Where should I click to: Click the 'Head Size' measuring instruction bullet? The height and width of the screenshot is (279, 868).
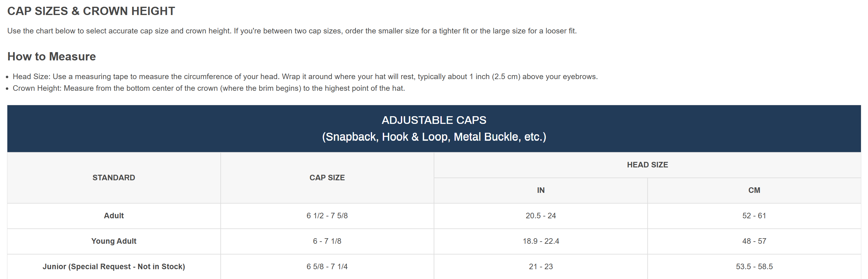coord(305,76)
